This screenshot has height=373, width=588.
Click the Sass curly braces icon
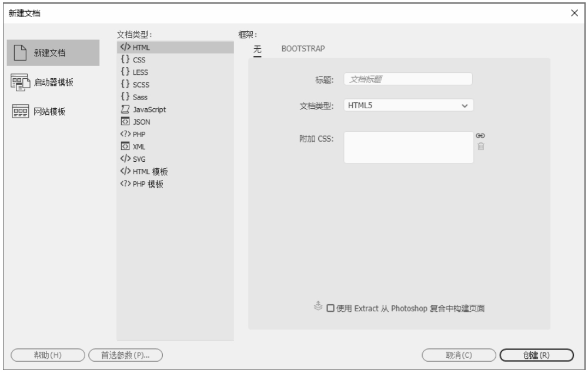[x=125, y=96]
